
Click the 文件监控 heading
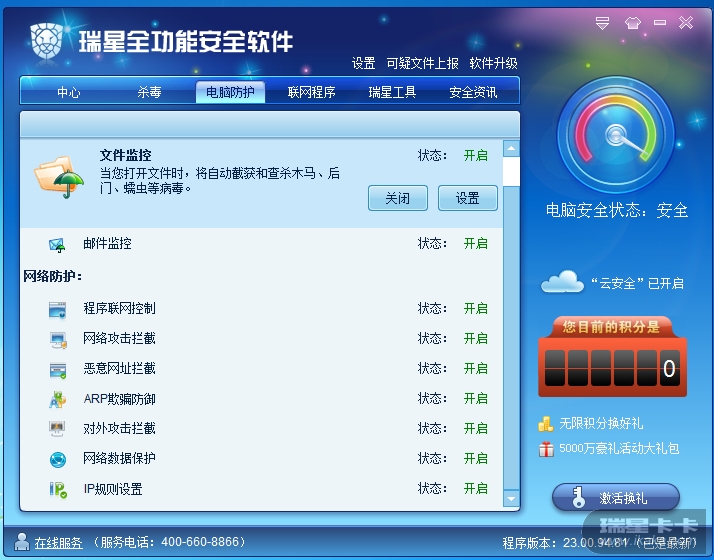coord(125,155)
